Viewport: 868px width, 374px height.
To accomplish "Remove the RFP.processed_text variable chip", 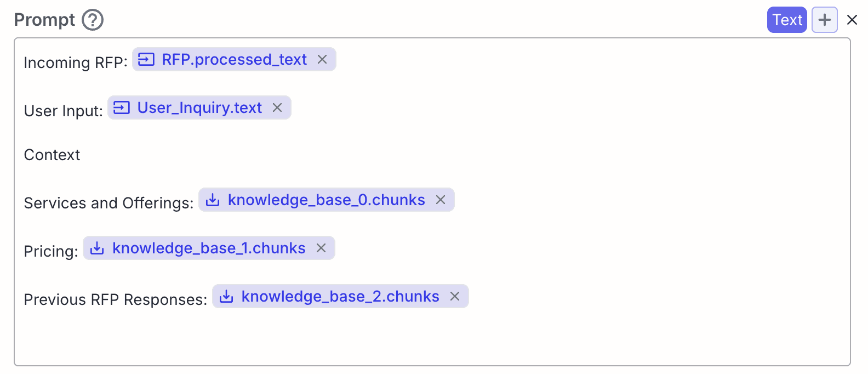I will coord(322,59).
